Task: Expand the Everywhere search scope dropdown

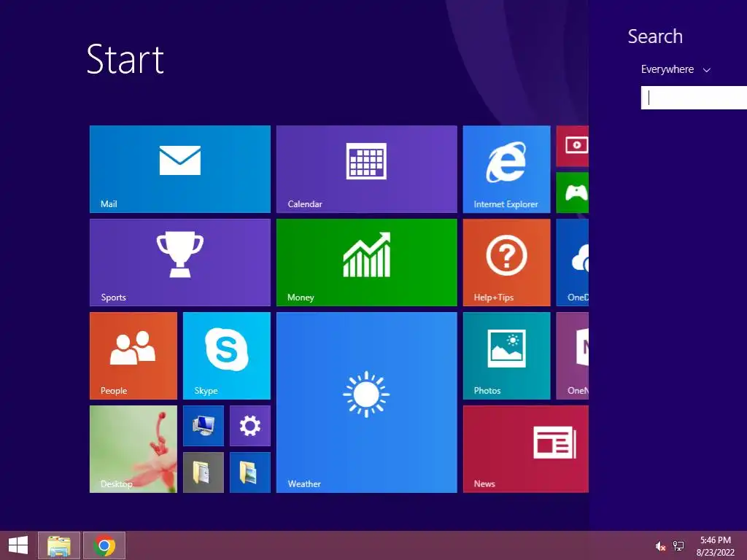Action: pyautogui.click(x=676, y=69)
